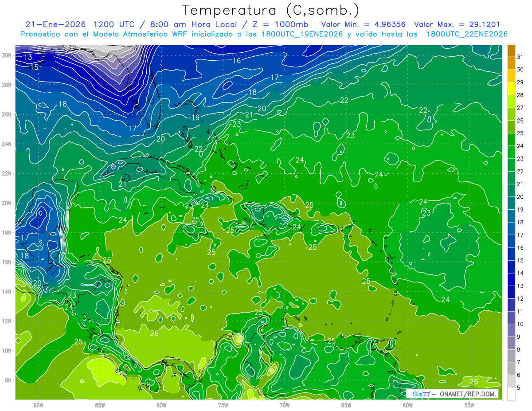Select the white colorbar segment below 5
Viewport: 532px width, 411px height.
511,394
